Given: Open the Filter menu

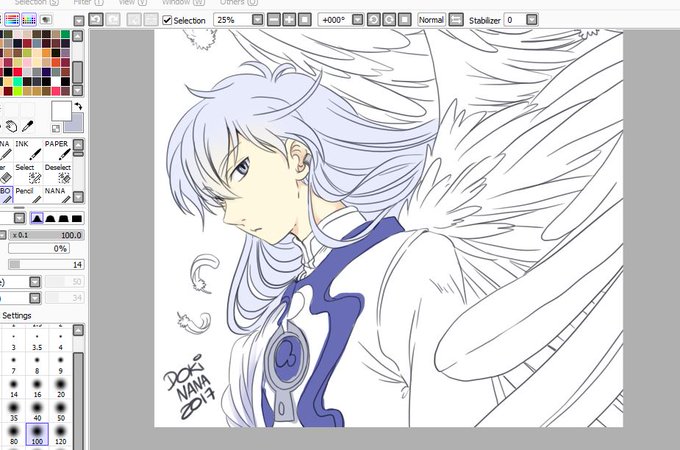Looking at the screenshot, I should click(88, 2).
